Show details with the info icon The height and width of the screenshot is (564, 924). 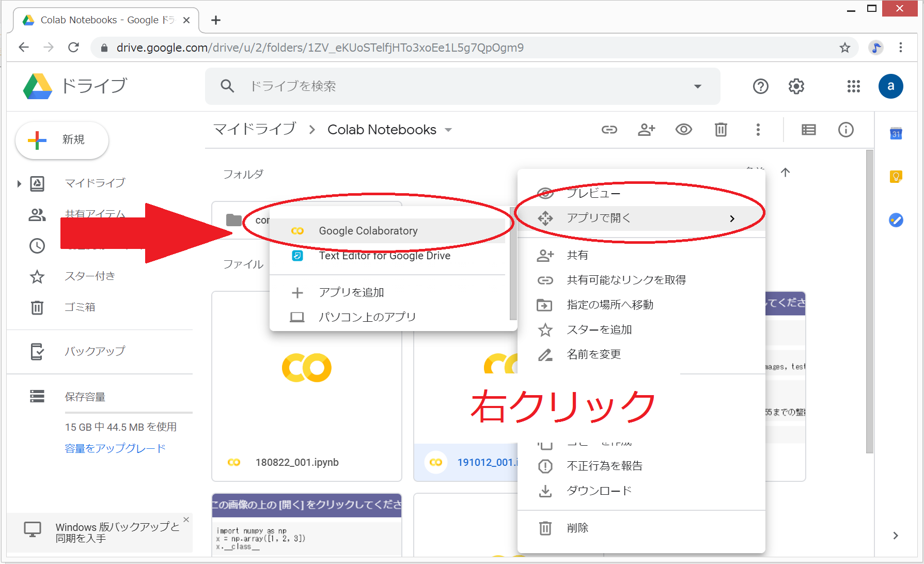click(845, 130)
